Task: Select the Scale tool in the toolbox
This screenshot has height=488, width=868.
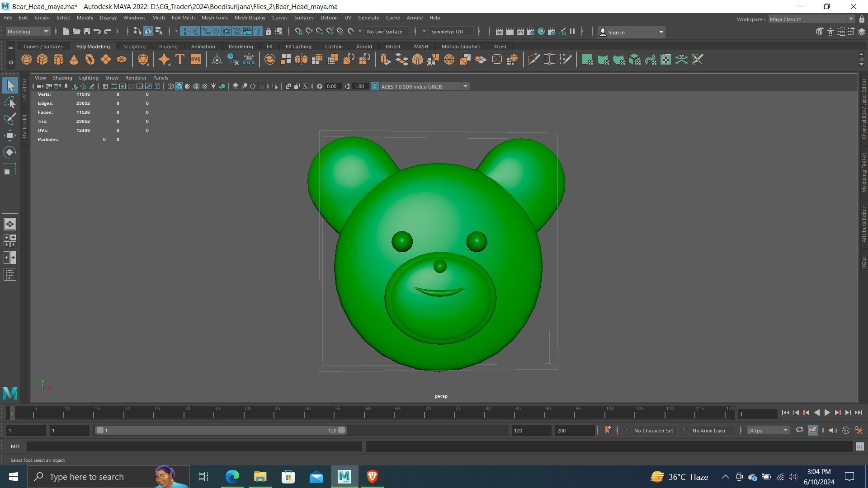Action: [x=10, y=169]
